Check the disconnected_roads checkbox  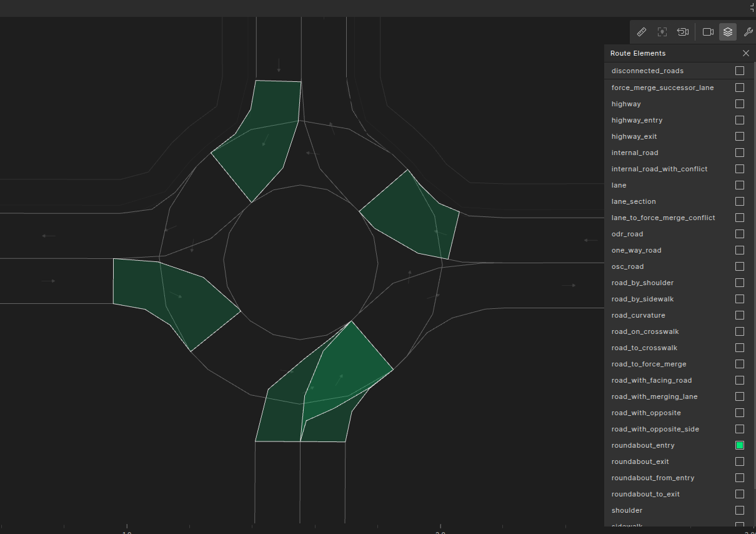point(740,71)
